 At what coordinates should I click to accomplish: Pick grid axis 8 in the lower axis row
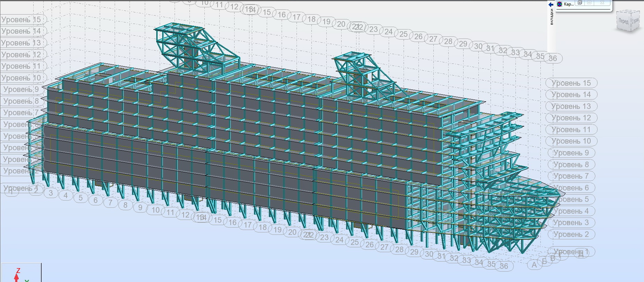pyautogui.click(x=125, y=205)
